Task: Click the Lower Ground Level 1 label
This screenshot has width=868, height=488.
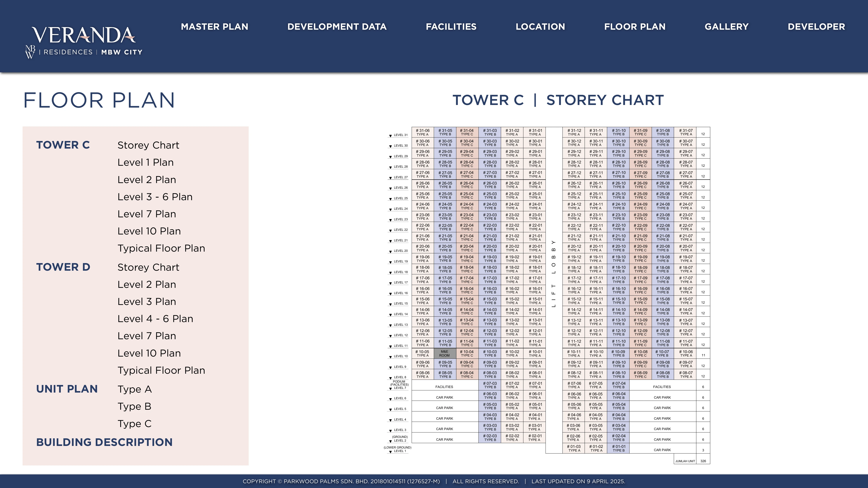Action: click(x=398, y=449)
